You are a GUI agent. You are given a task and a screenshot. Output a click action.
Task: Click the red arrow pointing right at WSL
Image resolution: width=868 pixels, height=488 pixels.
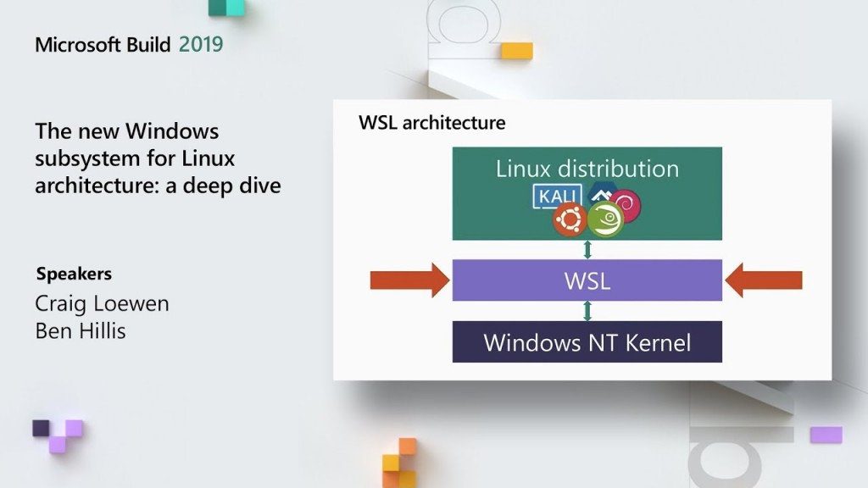click(x=408, y=279)
